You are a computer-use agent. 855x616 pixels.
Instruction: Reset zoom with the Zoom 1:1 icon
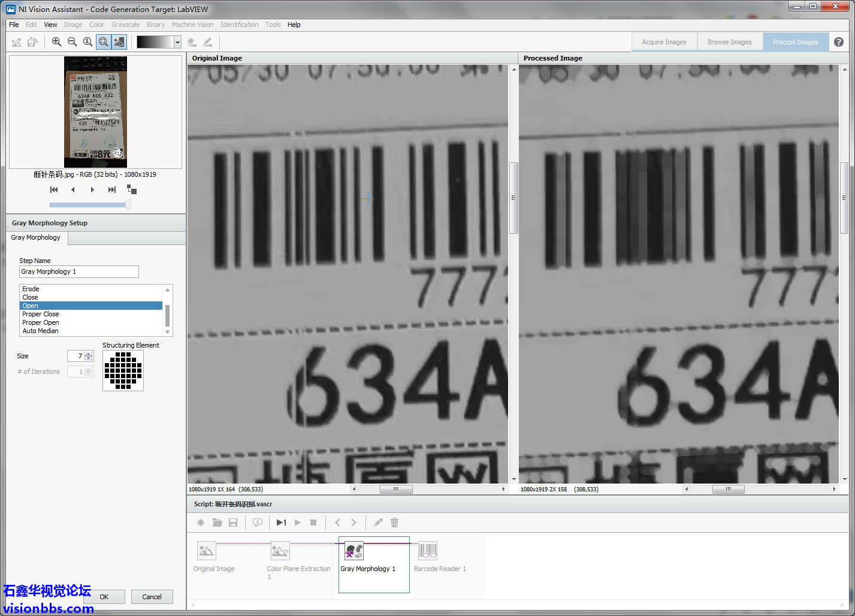(x=88, y=42)
